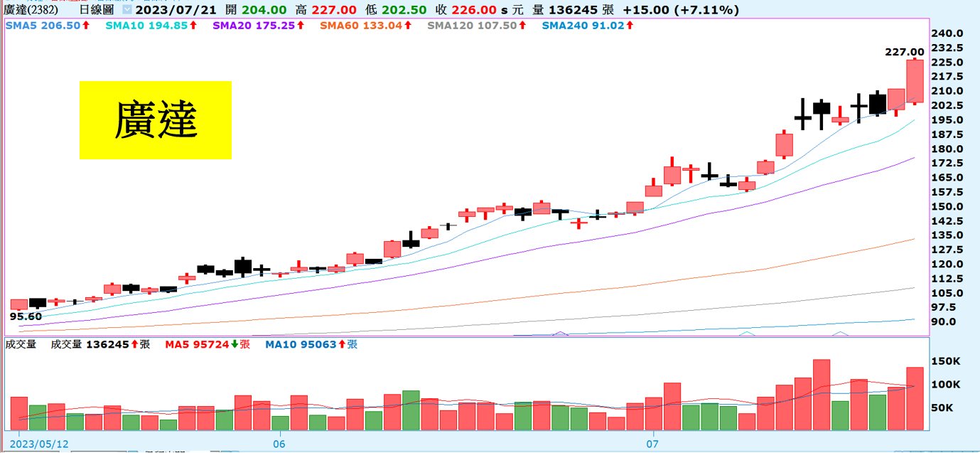Click the red arrow after 成交量 136245
This screenshot has width=980, height=453.
tap(134, 344)
